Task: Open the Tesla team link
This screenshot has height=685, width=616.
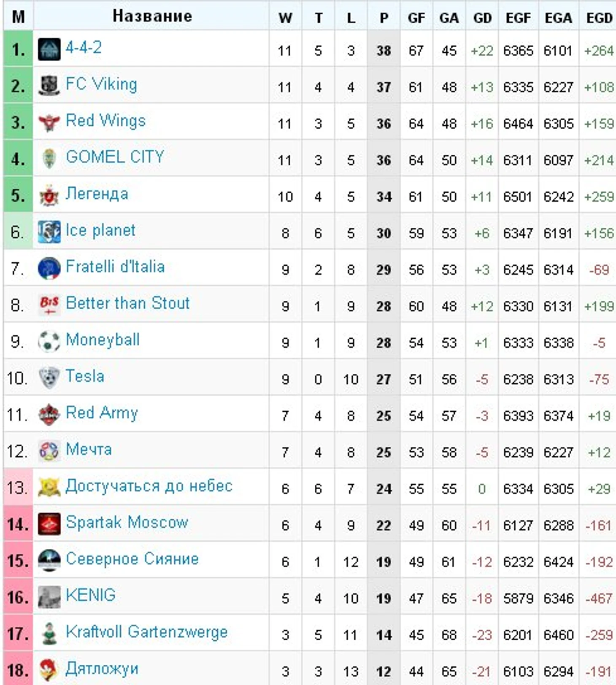Action: pos(85,376)
